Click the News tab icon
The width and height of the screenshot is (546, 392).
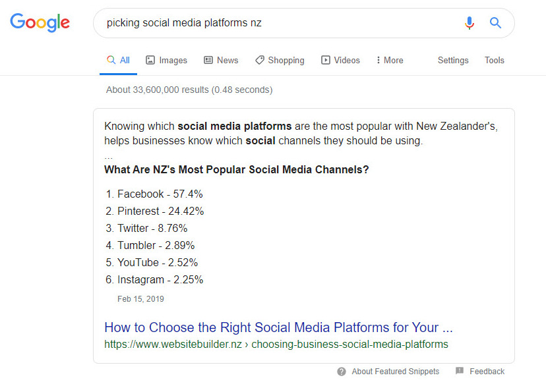tap(208, 60)
